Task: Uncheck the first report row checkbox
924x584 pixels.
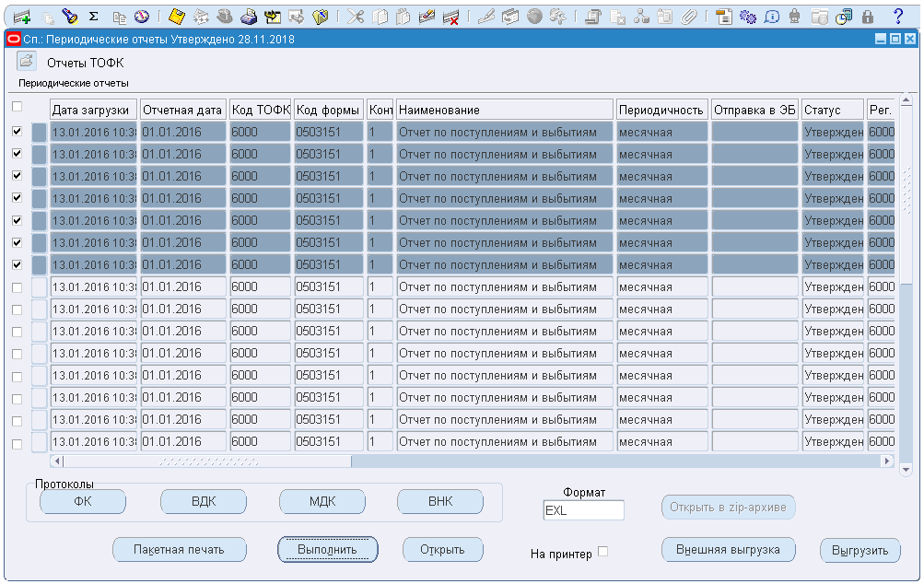Action: pyautogui.click(x=17, y=132)
